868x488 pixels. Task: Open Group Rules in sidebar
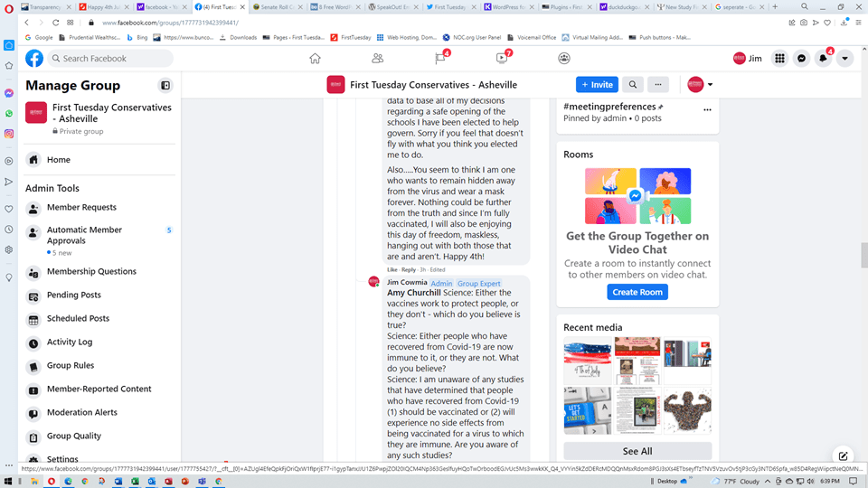tap(71, 366)
